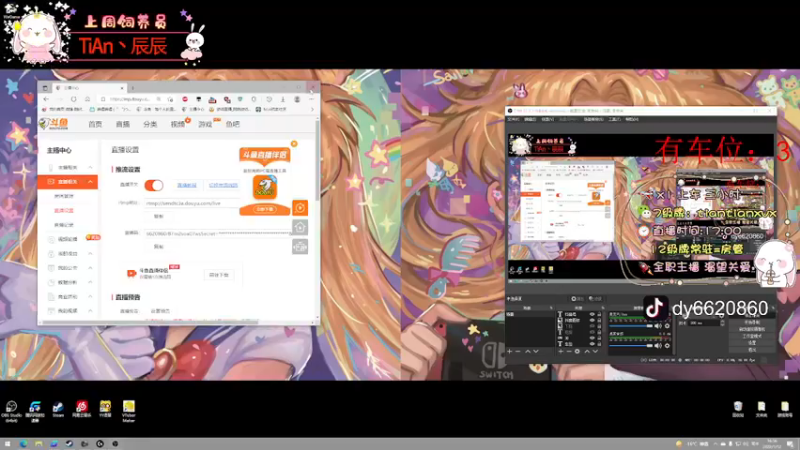Add a source with OBS sources plus

561,352
